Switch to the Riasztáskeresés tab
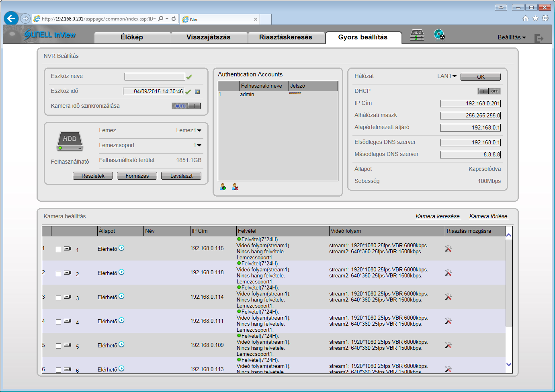 click(x=286, y=37)
